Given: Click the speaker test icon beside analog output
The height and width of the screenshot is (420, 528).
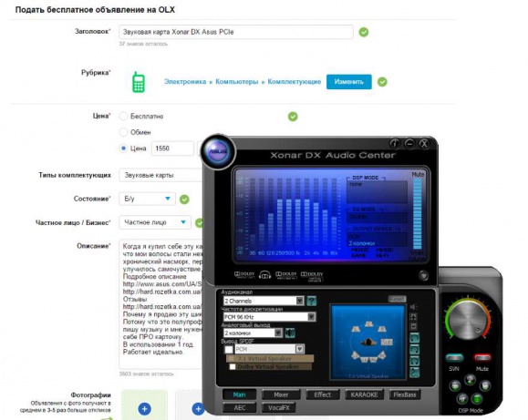Looking at the screenshot, I should 290,333.
